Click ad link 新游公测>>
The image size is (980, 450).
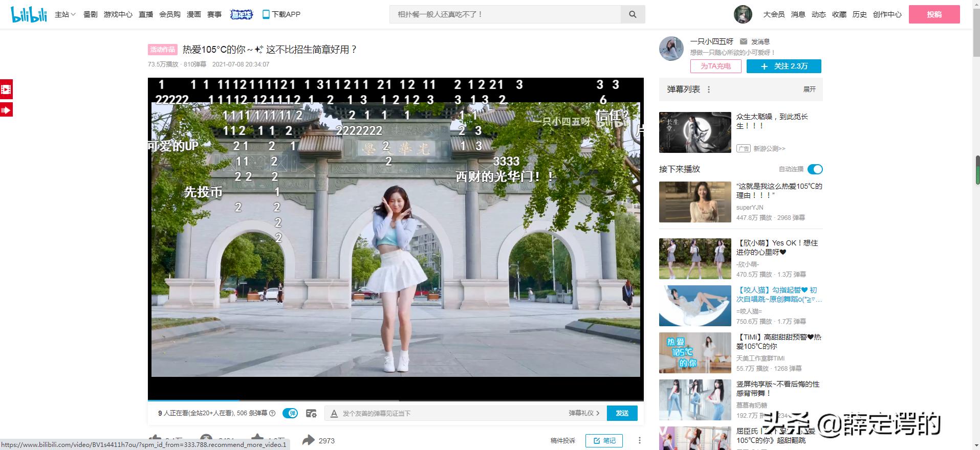click(x=769, y=149)
